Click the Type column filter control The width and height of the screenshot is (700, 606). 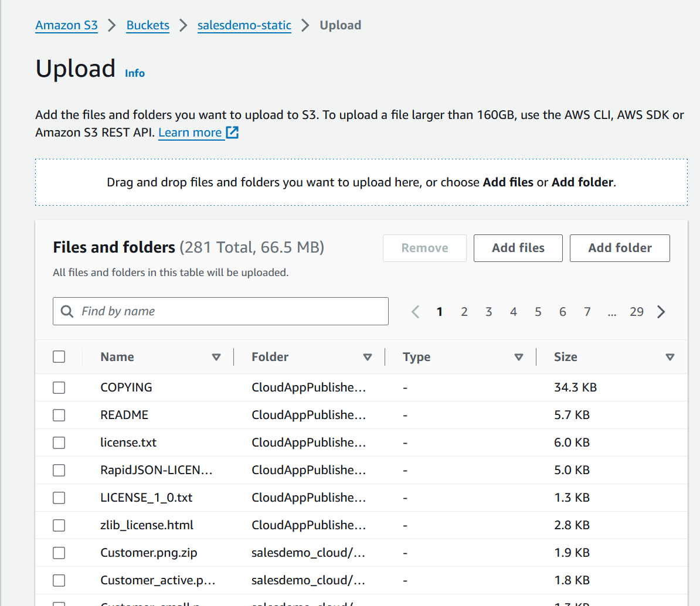(519, 356)
